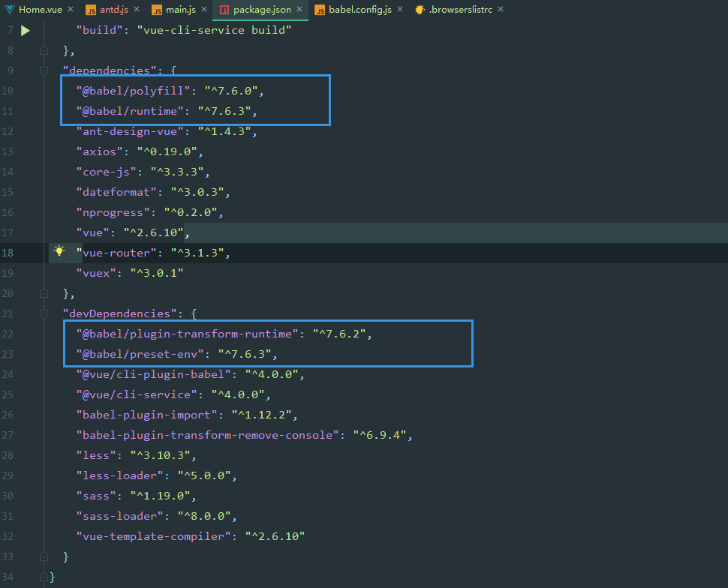Select the package.json tab

point(262,10)
